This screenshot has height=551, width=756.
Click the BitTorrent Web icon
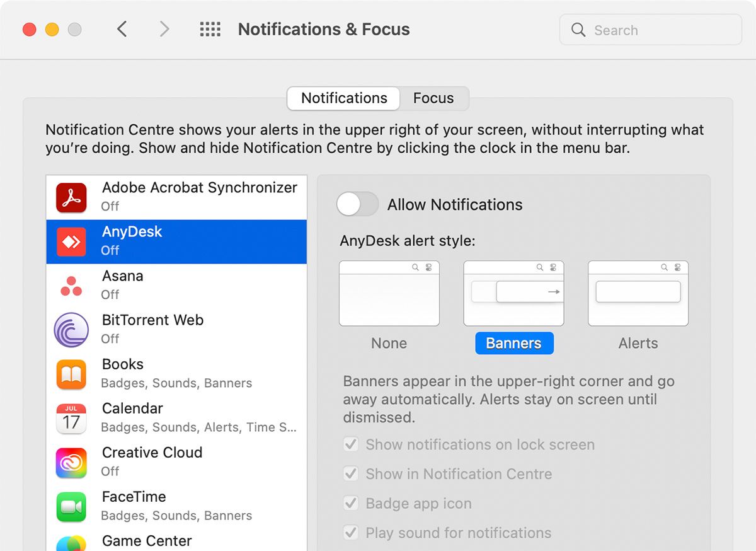click(x=71, y=329)
